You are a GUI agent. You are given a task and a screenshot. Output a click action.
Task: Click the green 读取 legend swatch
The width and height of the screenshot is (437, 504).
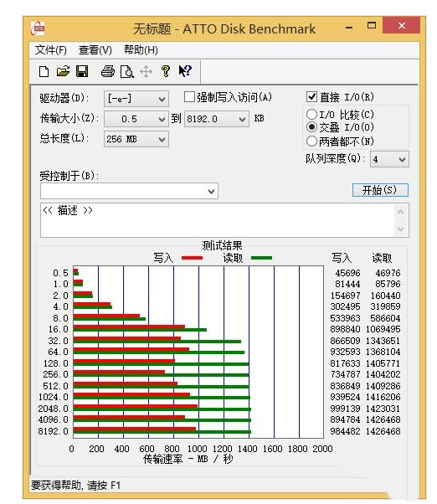pos(261,258)
